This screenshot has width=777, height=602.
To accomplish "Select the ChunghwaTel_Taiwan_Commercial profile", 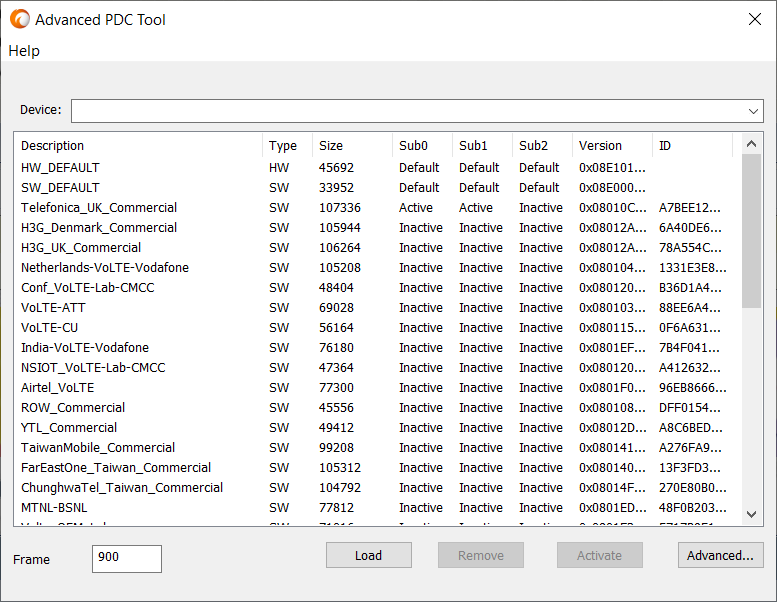I will [x=377, y=488].
